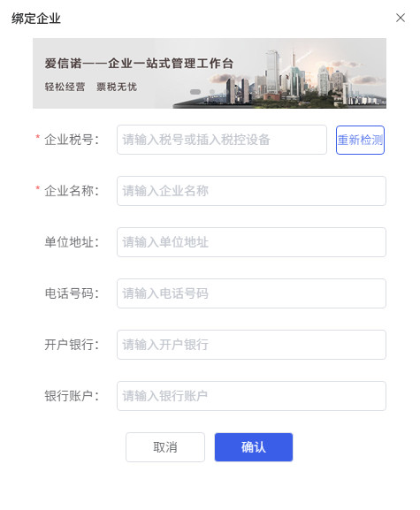Click the 开户银行 input field
The height and width of the screenshot is (510, 420).
pos(251,345)
